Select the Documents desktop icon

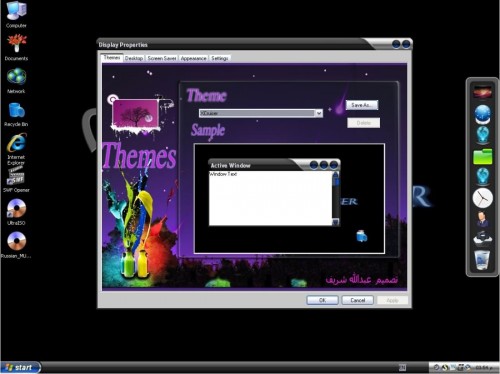coord(16,48)
